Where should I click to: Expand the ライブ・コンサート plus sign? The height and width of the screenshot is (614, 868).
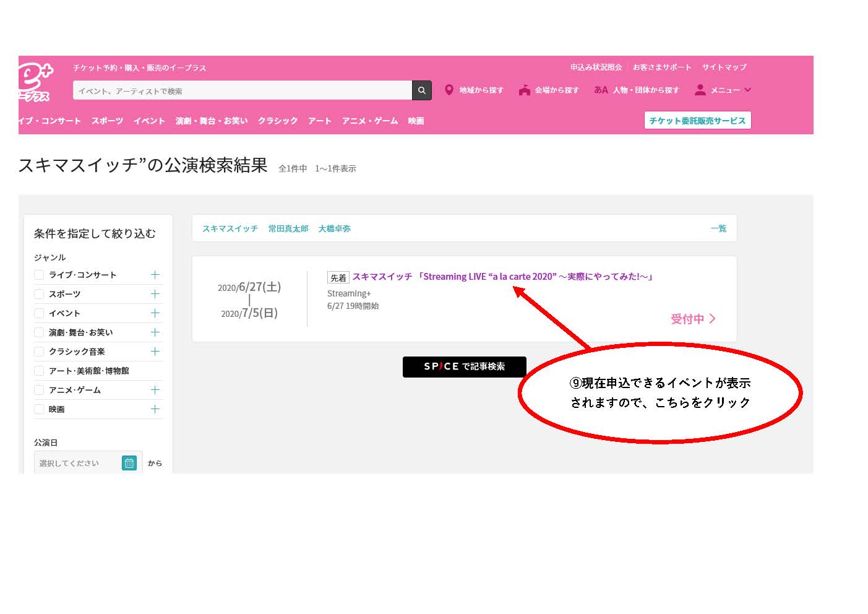[155, 275]
